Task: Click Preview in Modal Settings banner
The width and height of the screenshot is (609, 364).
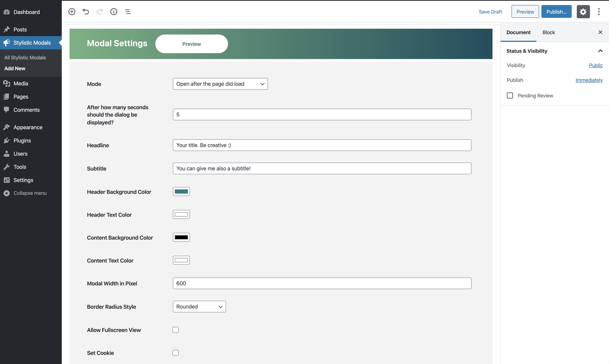Action: [191, 44]
